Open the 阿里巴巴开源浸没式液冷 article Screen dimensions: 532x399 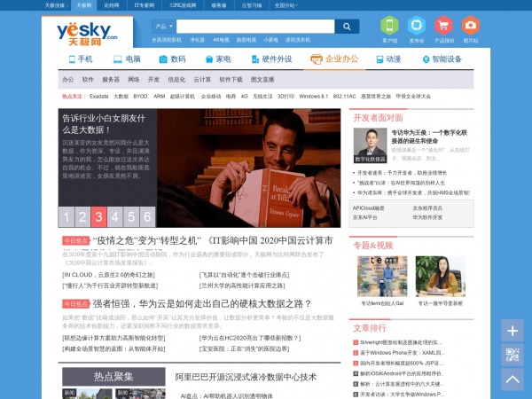click(246, 378)
